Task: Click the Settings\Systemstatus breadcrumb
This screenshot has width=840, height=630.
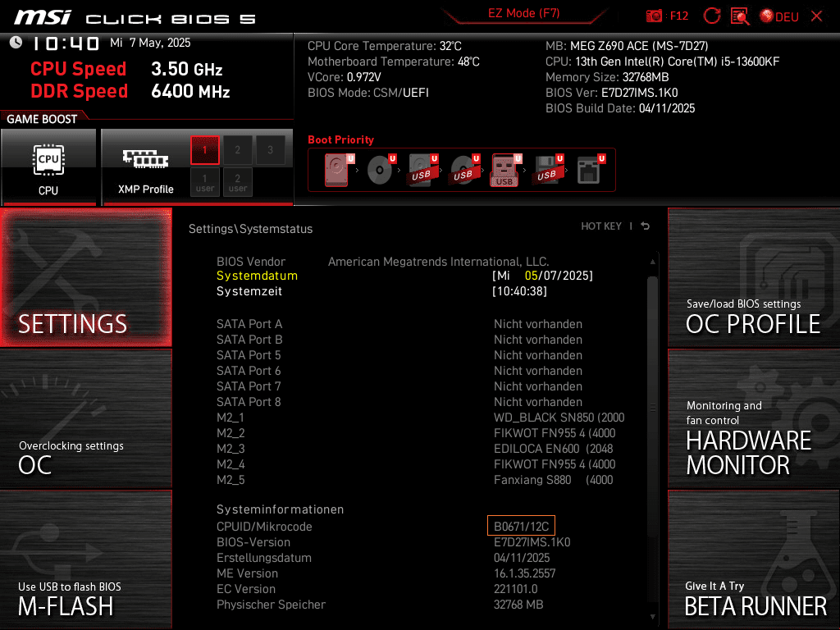Action: (x=250, y=229)
